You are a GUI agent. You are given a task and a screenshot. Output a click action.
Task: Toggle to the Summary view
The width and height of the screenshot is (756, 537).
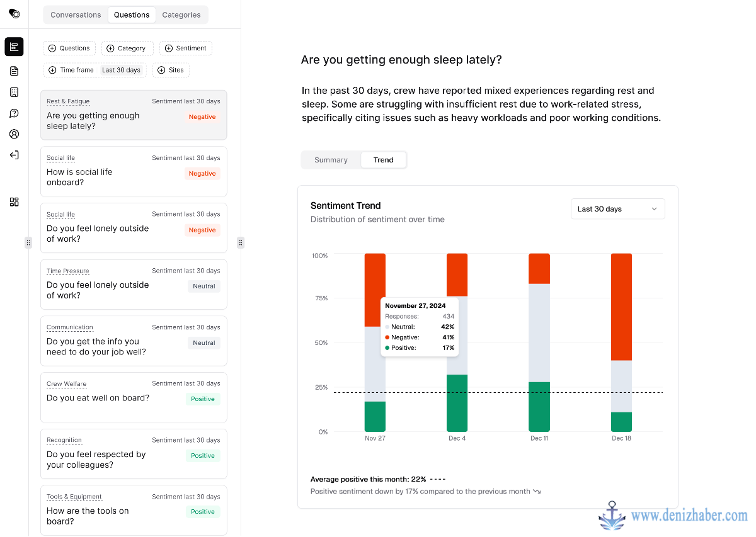(331, 160)
